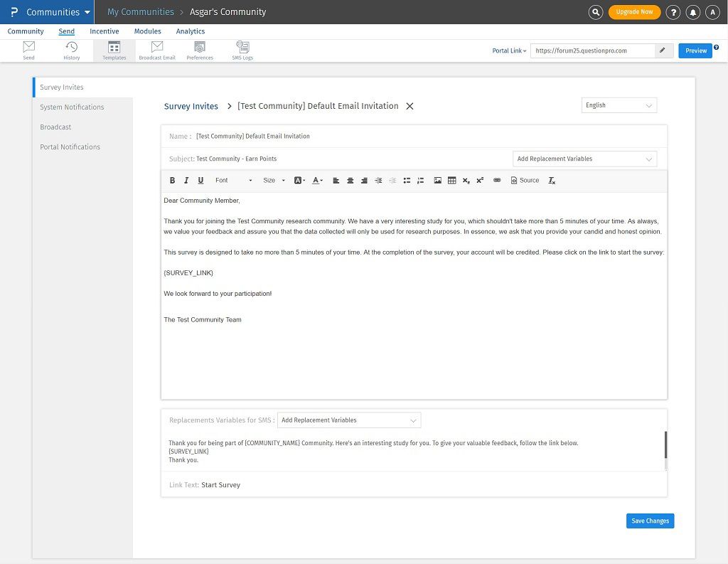The height and width of the screenshot is (564, 728).
Task: Toggle italic formatting on selected text
Action: 186,180
